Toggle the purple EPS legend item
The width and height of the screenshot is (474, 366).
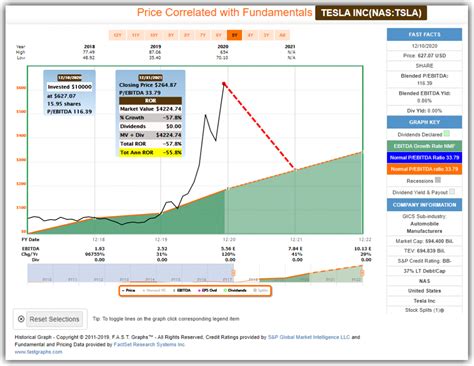[x=207, y=291]
